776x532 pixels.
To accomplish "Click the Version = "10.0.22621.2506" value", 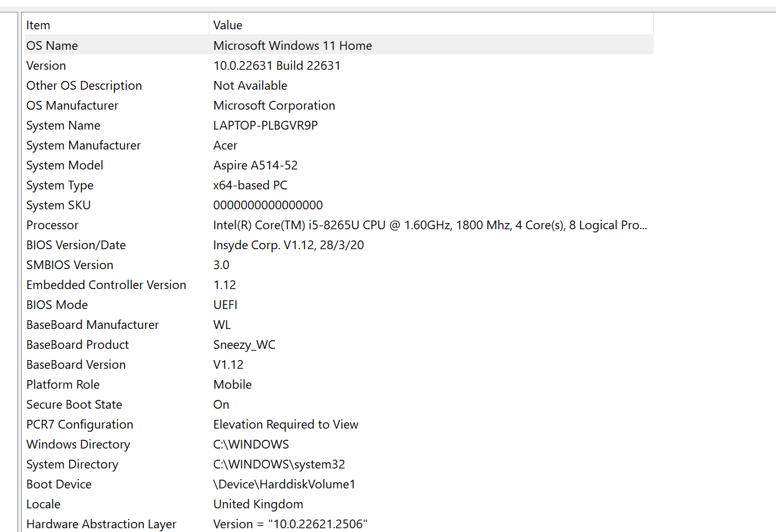I will pos(290,524).
